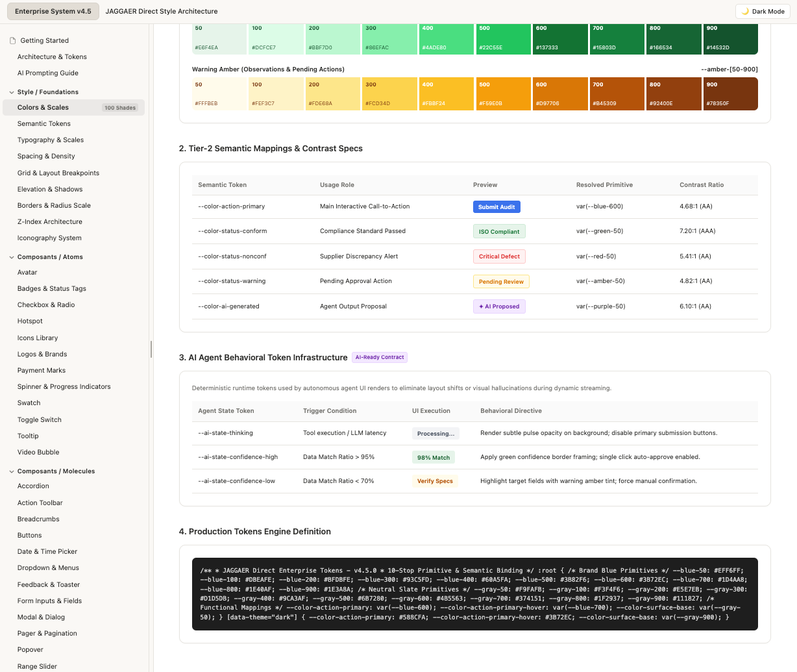Open Date & Time Picker
This screenshot has width=797, height=672.
click(x=47, y=551)
